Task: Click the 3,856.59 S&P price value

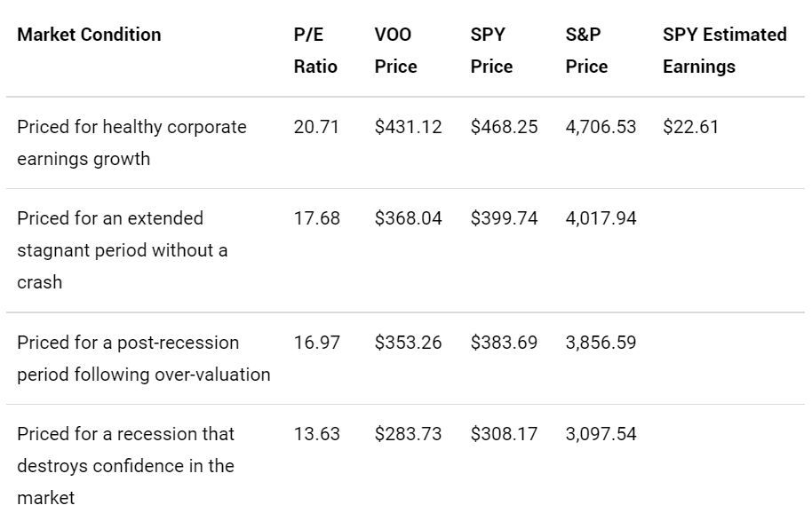Action: tap(601, 343)
